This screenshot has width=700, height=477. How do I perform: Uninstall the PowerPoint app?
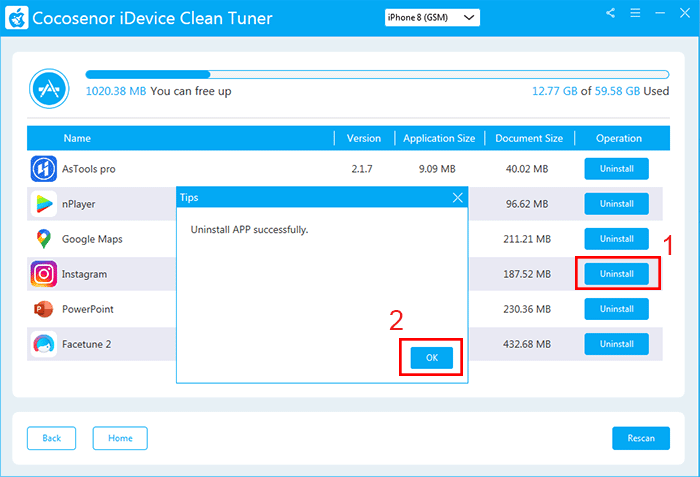[x=617, y=309]
